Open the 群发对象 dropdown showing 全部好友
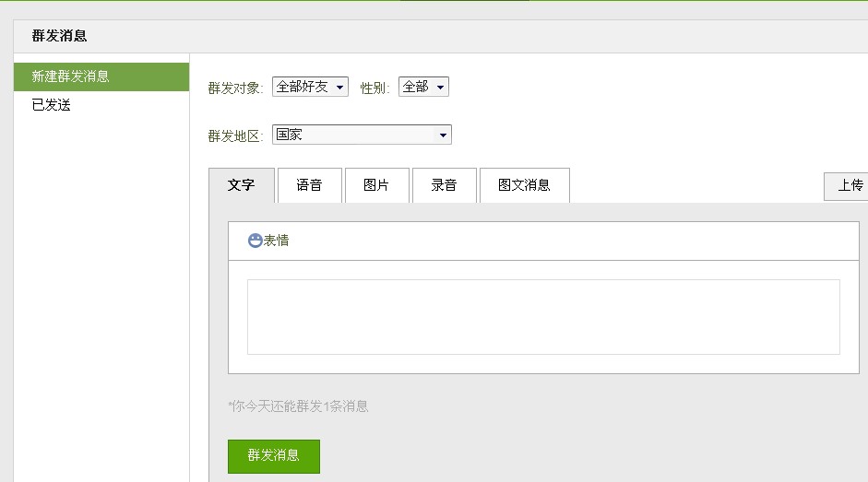Screen dimensions: 868x482 310,87
